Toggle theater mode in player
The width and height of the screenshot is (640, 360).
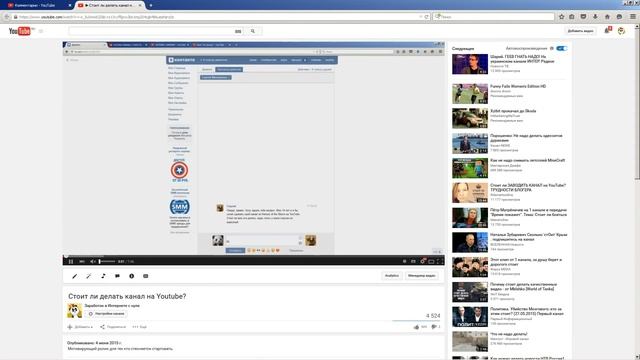(x=431, y=261)
